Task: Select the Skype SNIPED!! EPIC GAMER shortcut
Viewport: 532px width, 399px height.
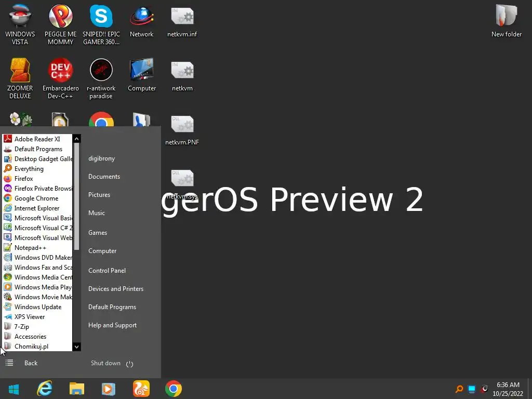Action: point(101,24)
